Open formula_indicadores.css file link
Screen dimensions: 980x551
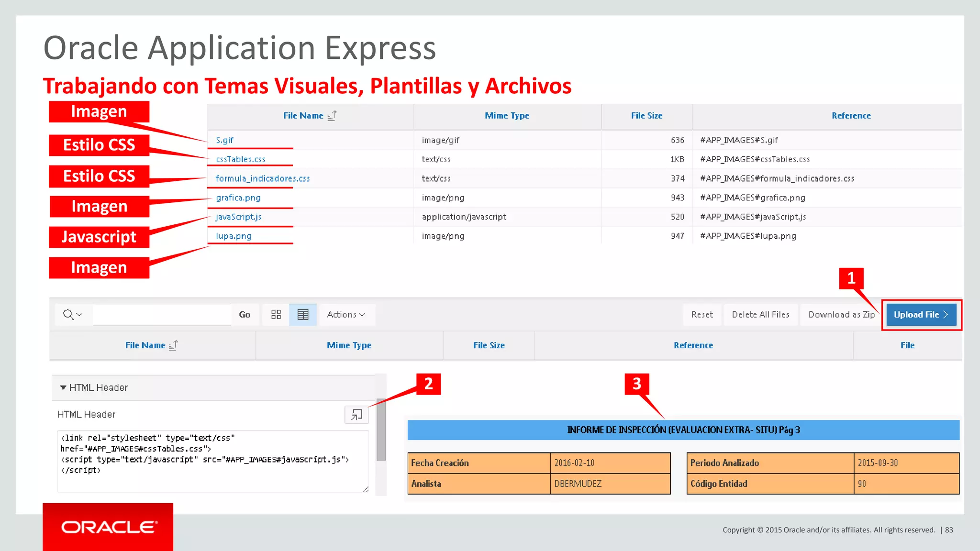point(263,178)
